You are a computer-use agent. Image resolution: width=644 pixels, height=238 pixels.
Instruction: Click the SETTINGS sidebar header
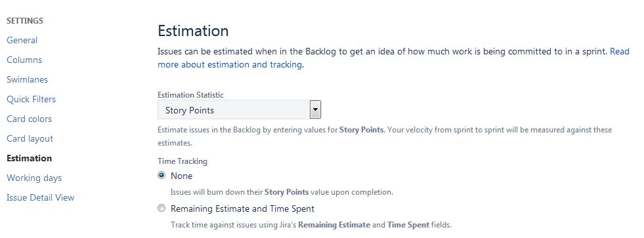tap(25, 20)
